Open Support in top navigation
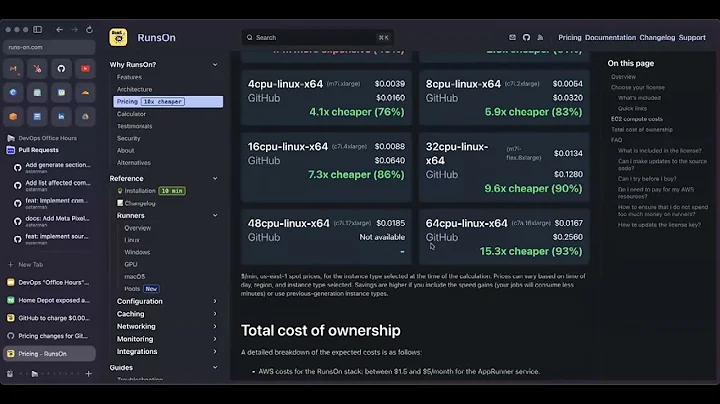The width and height of the screenshot is (720, 404). pos(692,38)
